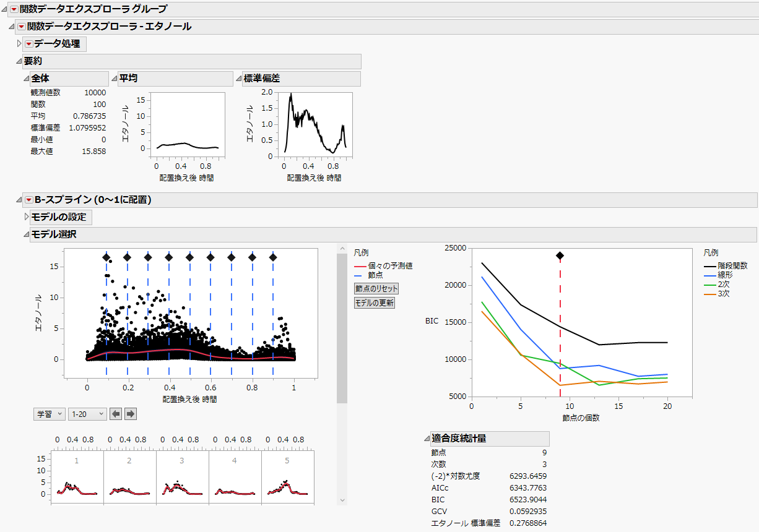The width and height of the screenshot is (759, 532).
Task: Open the データ処理 red triangle options menu
Action: point(28,44)
